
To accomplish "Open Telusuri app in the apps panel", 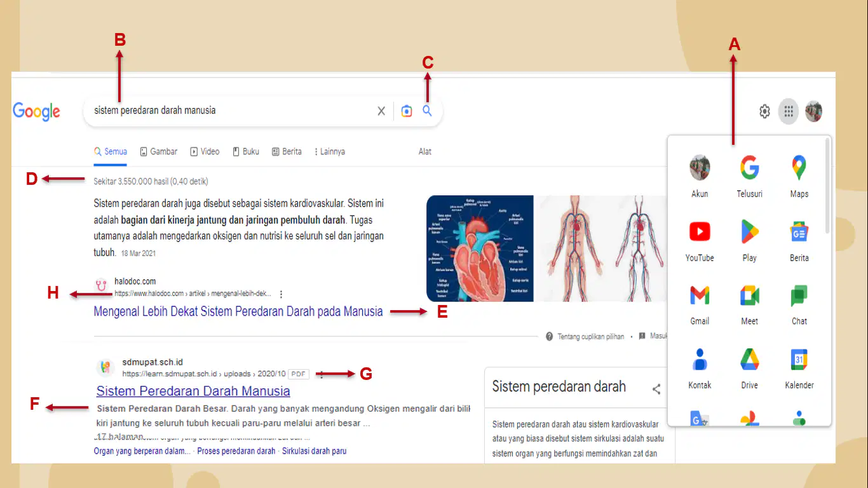I will click(750, 176).
